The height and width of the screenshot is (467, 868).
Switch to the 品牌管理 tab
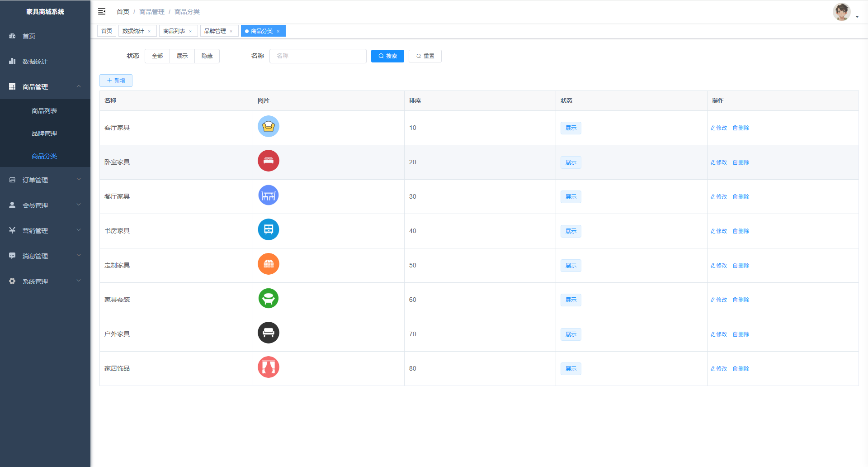215,31
